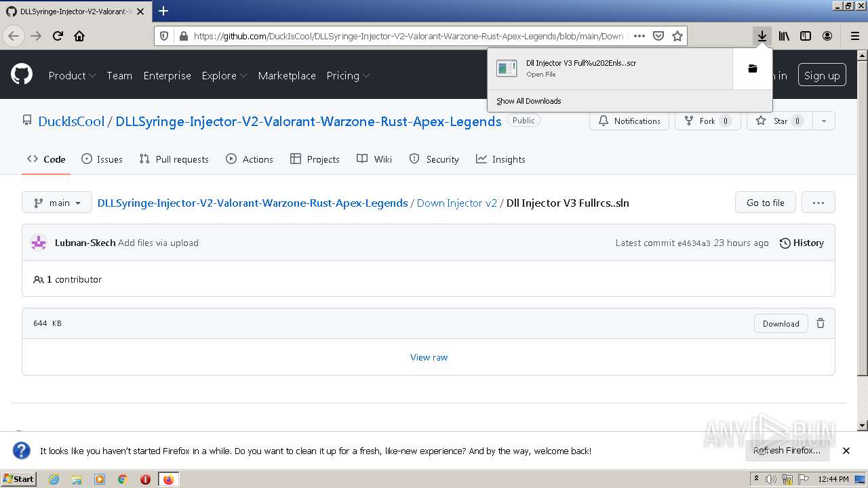Dismiss the Refresh Firefox notification bar

coord(846,451)
